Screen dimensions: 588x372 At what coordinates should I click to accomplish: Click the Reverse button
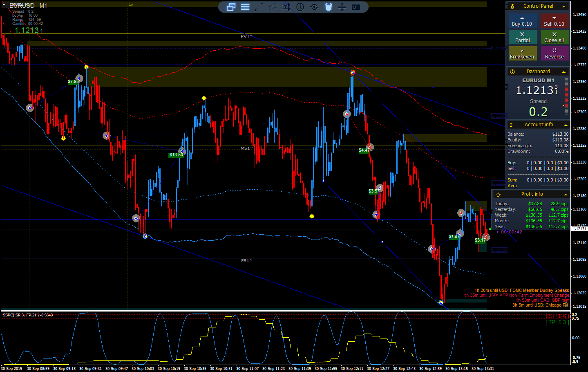coord(554,54)
